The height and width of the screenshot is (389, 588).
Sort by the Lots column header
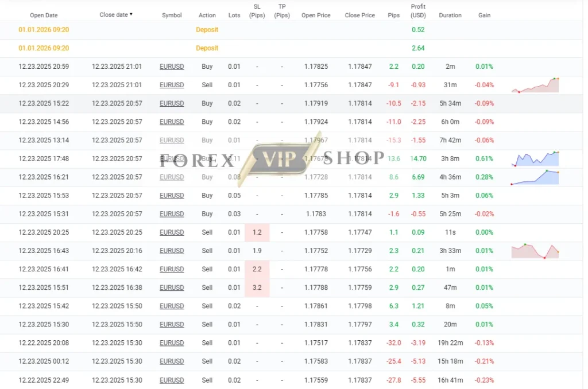(x=234, y=15)
